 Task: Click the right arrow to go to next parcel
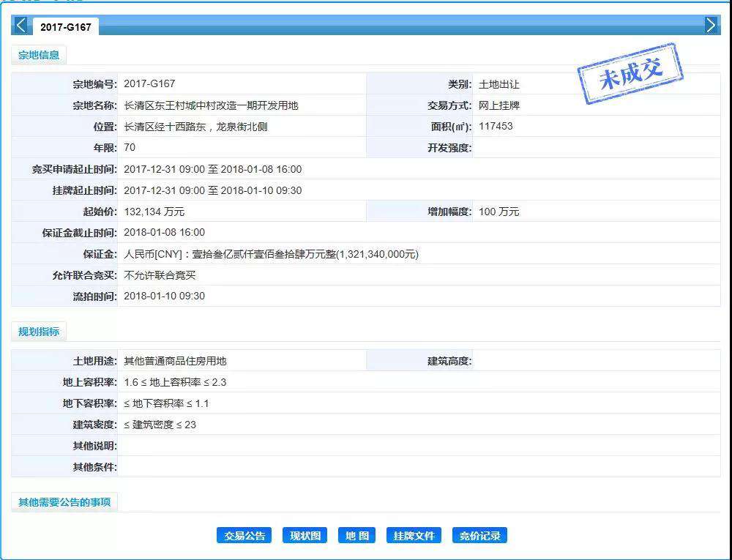pos(712,26)
